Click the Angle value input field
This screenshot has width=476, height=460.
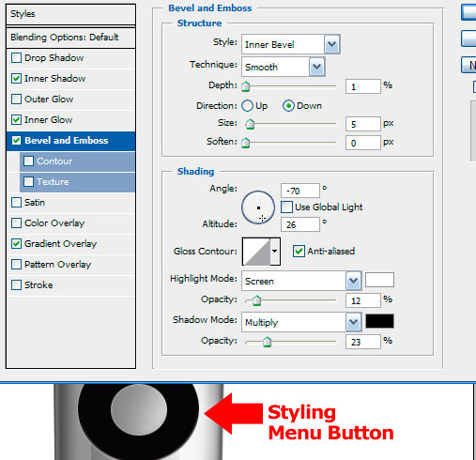[300, 191]
